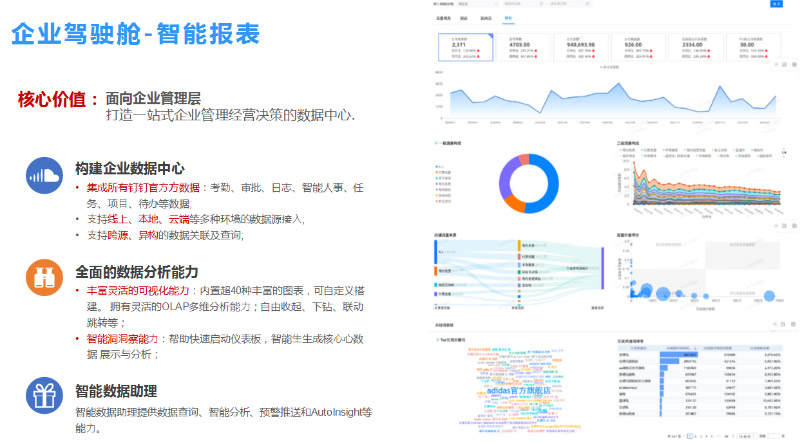Select the KPI card showing 2334.00
800x444 pixels.
[x=696, y=47]
